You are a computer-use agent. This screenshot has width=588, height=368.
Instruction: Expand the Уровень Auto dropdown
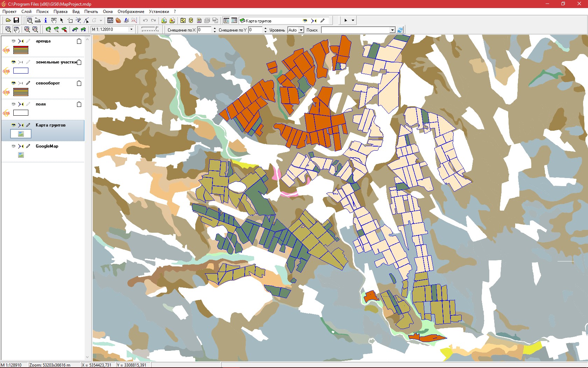pyautogui.click(x=301, y=30)
